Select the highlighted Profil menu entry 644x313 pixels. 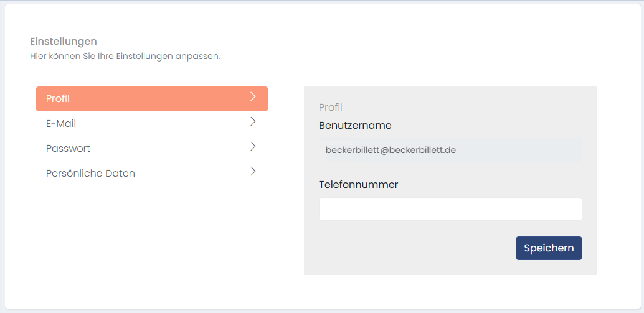[x=58, y=99]
